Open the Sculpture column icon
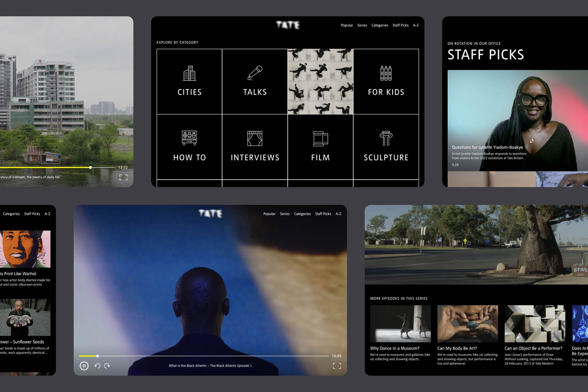This screenshot has width=588, height=392. click(x=386, y=138)
